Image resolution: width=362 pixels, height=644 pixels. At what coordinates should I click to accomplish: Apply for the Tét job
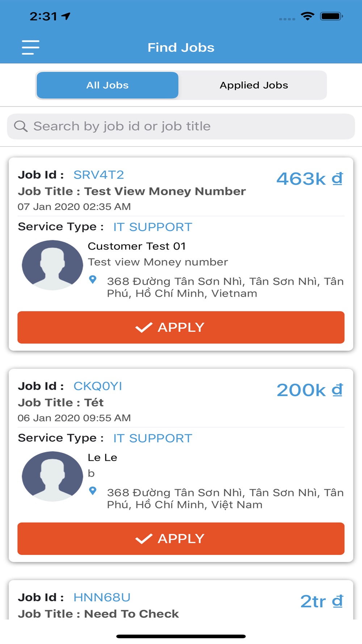pyautogui.click(x=181, y=539)
